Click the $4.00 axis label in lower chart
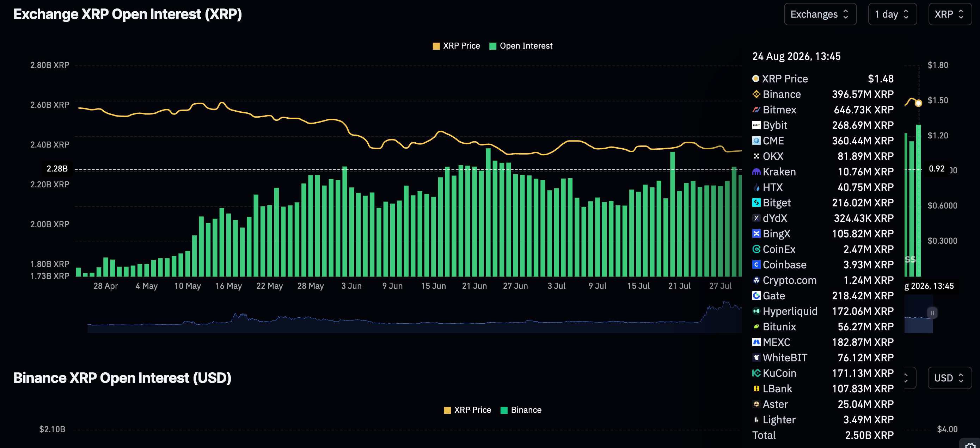980x448 pixels. pyautogui.click(x=947, y=429)
